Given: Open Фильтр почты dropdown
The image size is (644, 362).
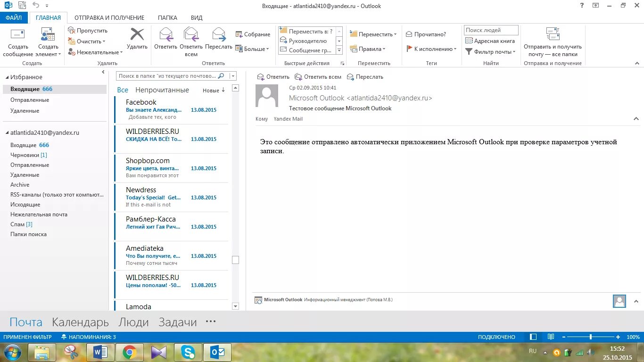Looking at the screenshot, I should (x=490, y=52).
